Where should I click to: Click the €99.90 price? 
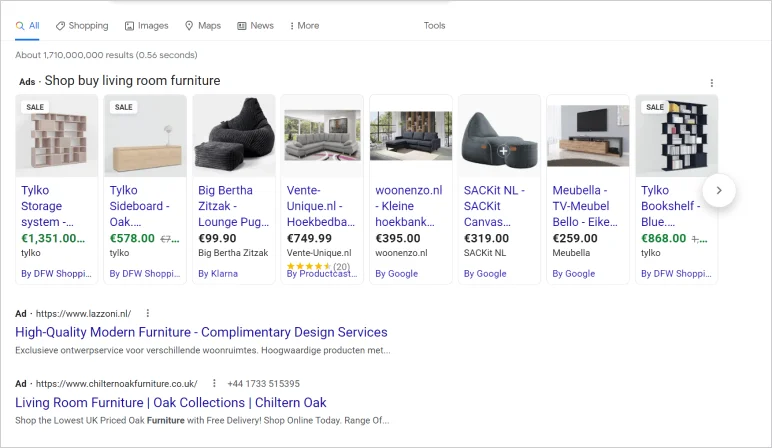tap(217, 238)
